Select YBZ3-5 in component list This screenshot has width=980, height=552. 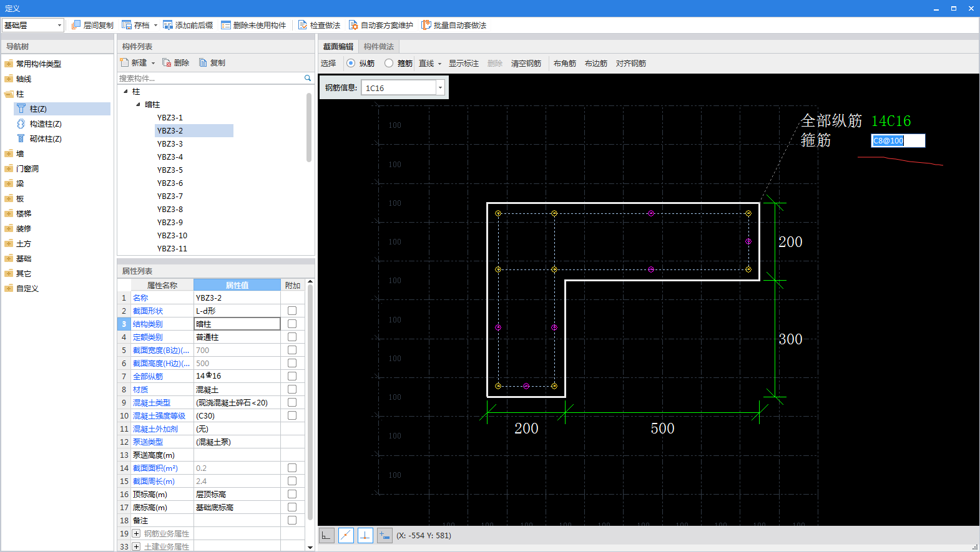pyautogui.click(x=170, y=170)
